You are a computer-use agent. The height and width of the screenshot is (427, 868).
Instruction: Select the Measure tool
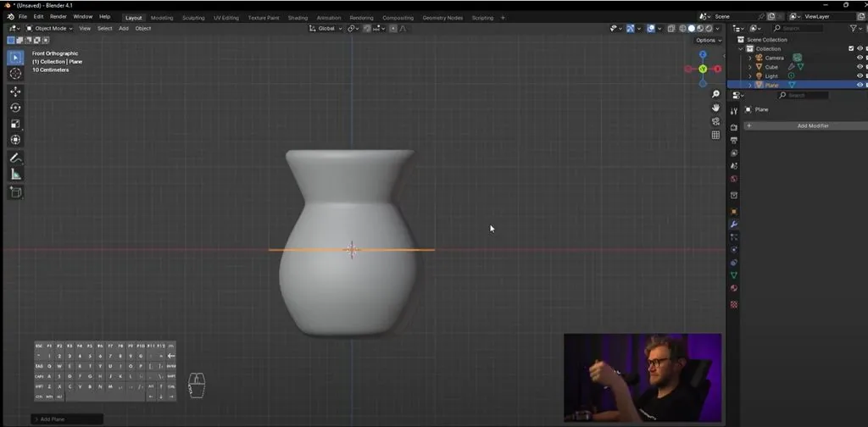tap(15, 175)
